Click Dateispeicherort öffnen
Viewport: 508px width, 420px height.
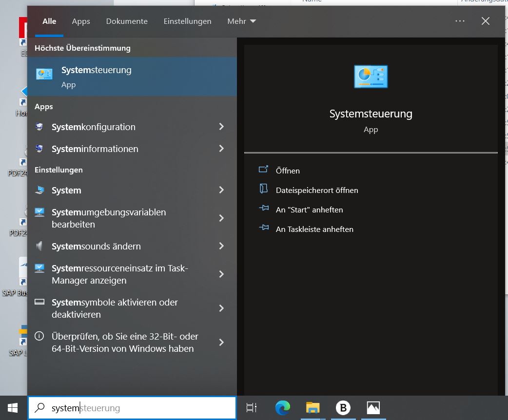point(316,190)
